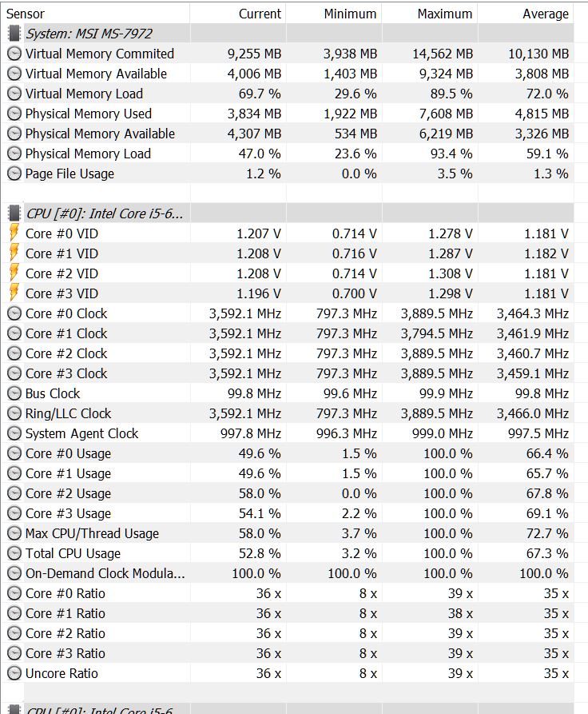The width and height of the screenshot is (588, 714).
Task: Click the Minimum column header
Action: coord(350,14)
